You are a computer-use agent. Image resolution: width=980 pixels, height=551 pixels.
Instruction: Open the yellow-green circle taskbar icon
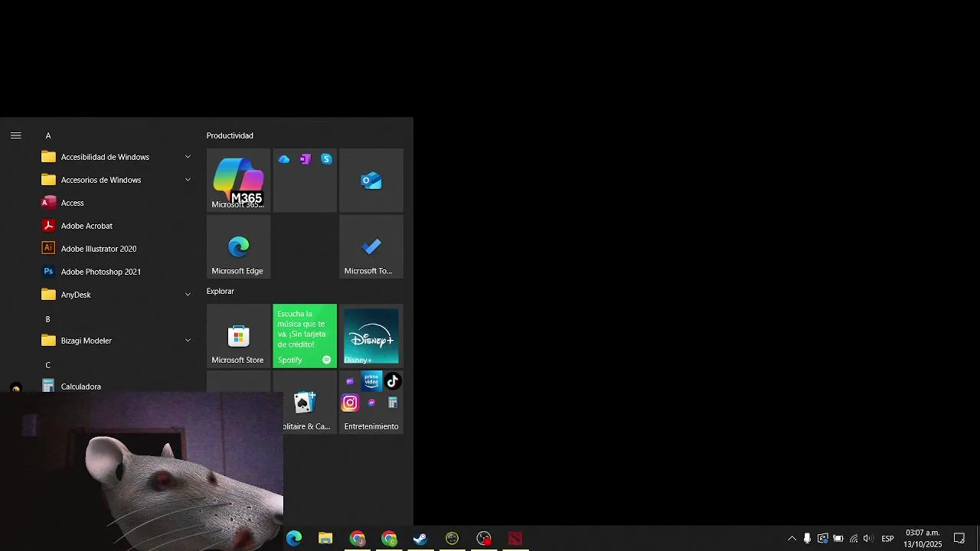(x=452, y=539)
